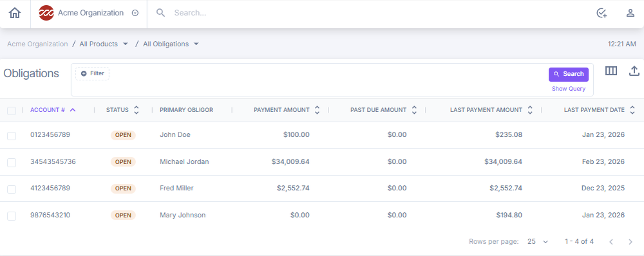644x256 pixels.
Task: Click the Dec 23, 2025 date cell
Action: pyautogui.click(x=603, y=188)
